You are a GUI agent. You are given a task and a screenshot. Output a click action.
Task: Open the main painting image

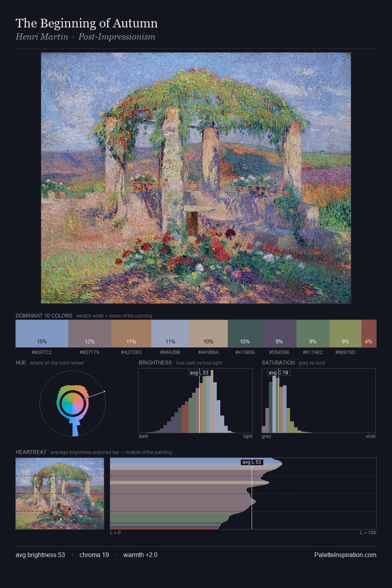pyautogui.click(x=196, y=178)
